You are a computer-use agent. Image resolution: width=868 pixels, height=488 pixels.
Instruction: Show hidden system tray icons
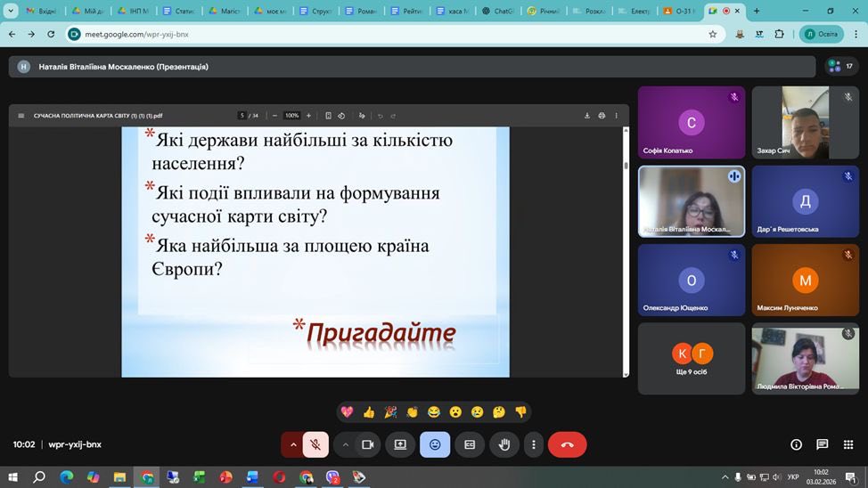725,477
